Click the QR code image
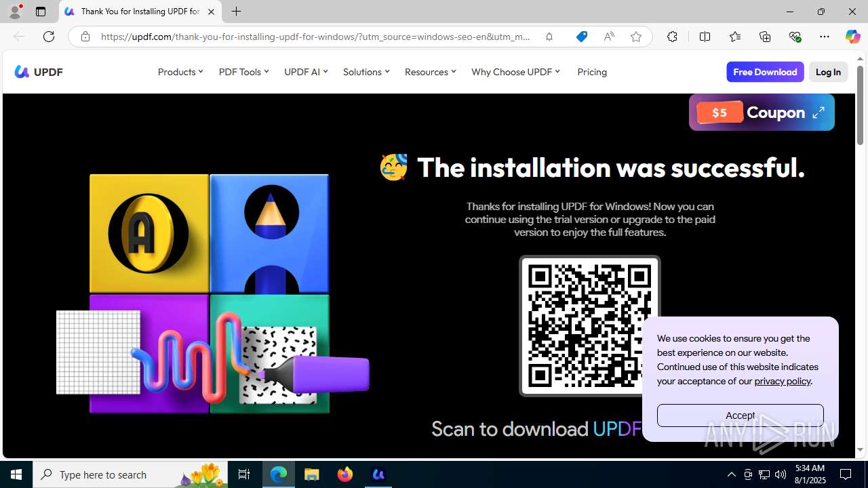This screenshot has width=868, height=488. 589,326
